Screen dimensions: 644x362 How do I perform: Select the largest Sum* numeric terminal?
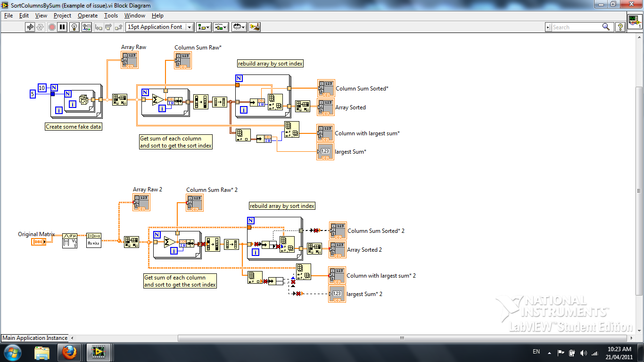pyautogui.click(x=325, y=151)
